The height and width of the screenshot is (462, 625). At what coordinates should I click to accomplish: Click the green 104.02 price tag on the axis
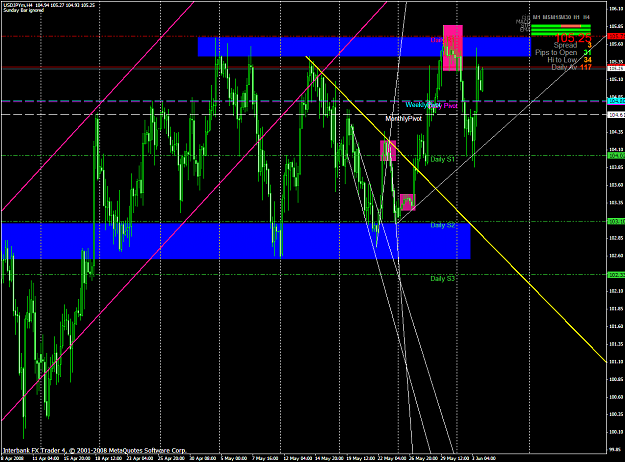click(x=616, y=155)
